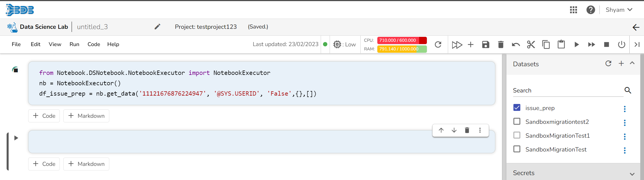Add a Markdown cell below first cell
644x180 pixels.
[86, 116]
